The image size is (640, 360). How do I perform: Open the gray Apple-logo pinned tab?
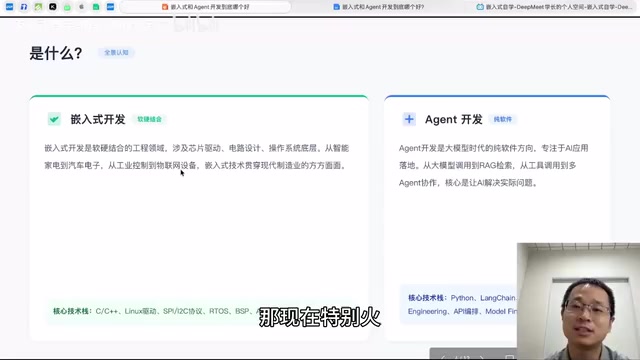(x=82, y=7)
